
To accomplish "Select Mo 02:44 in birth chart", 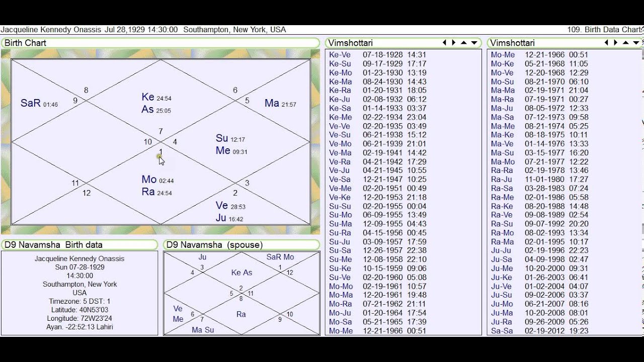I will click(157, 179).
